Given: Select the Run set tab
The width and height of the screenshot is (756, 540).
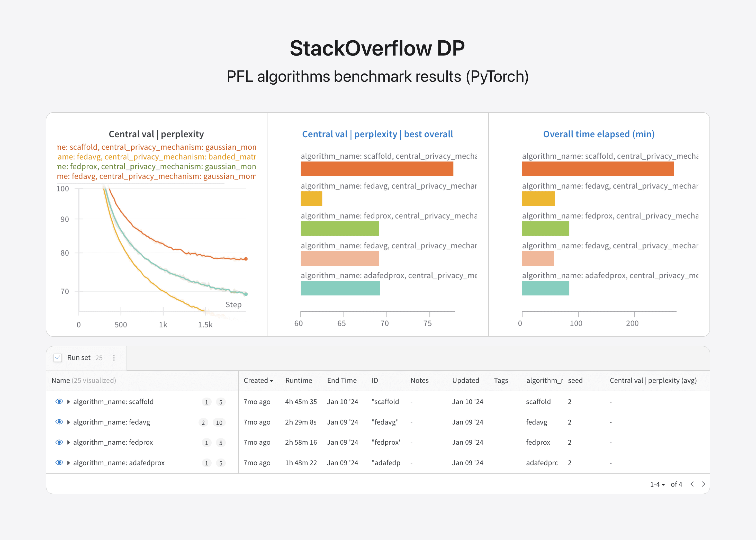Looking at the screenshot, I should pos(86,358).
